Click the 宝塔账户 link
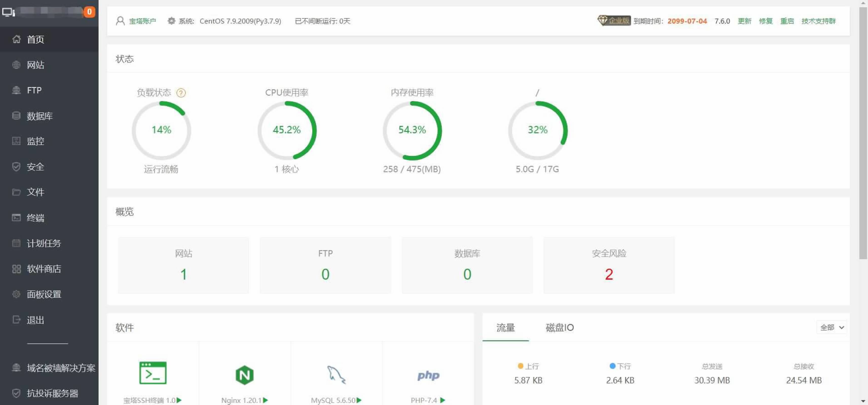 pos(142,21)
